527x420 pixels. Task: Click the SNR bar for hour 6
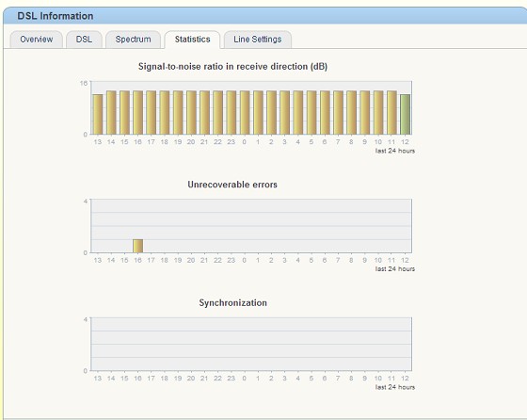click(x=325, y=113)
